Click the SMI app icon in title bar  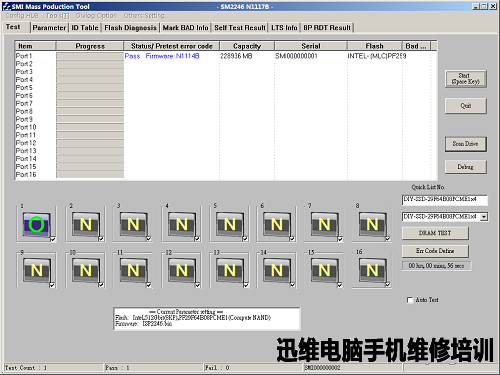(x=7, y=6)
